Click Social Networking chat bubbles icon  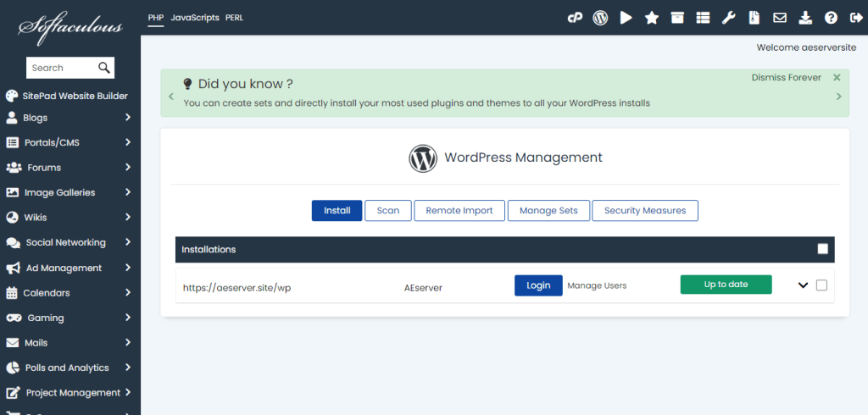pyautogui.click(x=13, y=242)
